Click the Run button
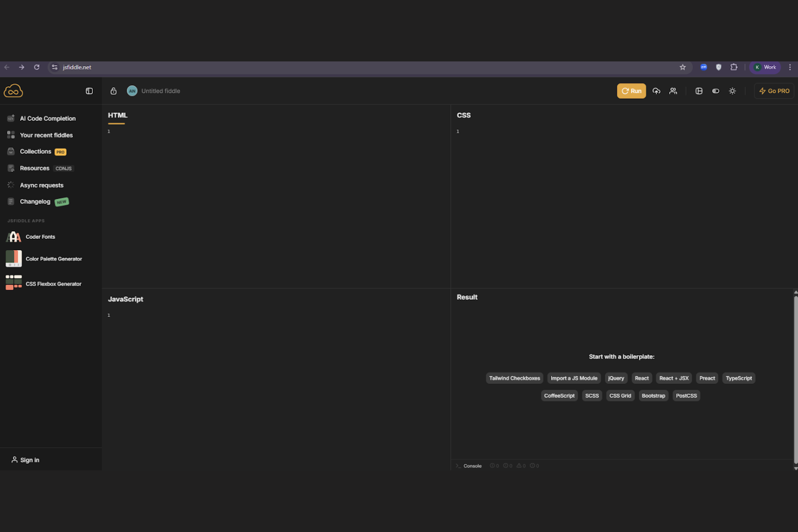The width and height of the screenshot is (798, 532). (631, 91)
